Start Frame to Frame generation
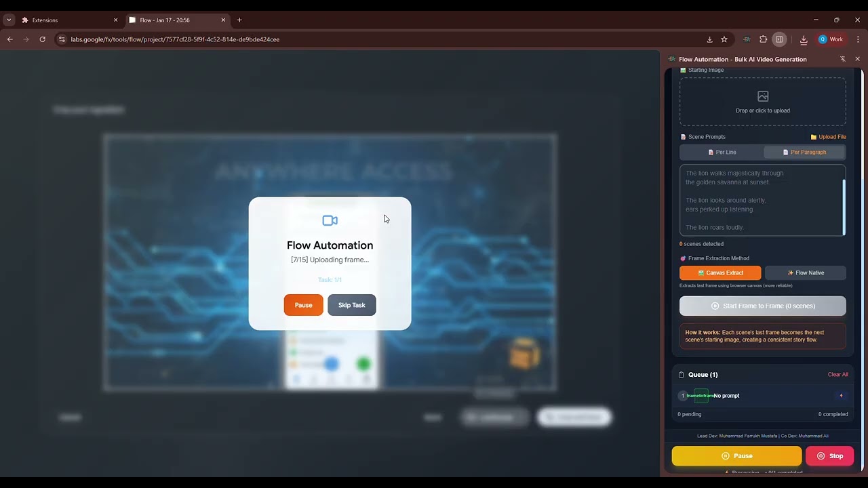868x488 pixels. tap(763, 306)
